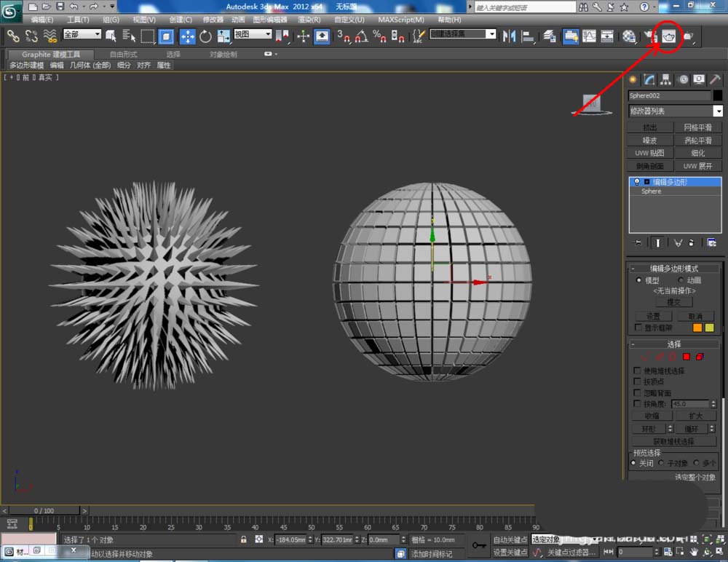Image resolution: width=728 pixels, height=562 pixels.
Task: Open the Utilities hammer panel
Action: [716, 79]
